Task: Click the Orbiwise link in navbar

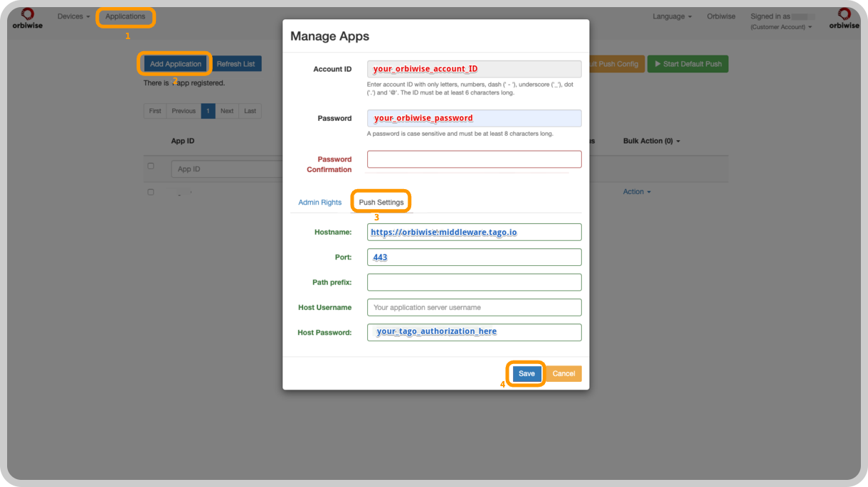Action: pos(721,16)
